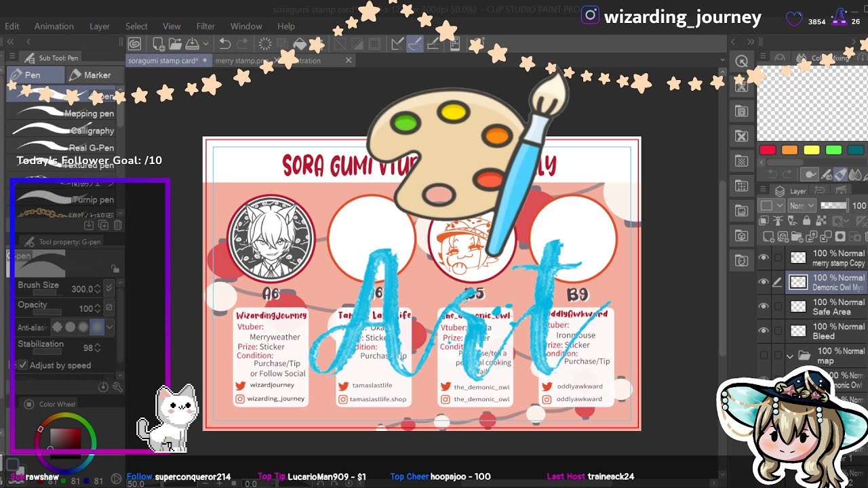Hide the merry stamp Copy layer
The width and height of the screenshot is (868, 488).
point(764,258)
